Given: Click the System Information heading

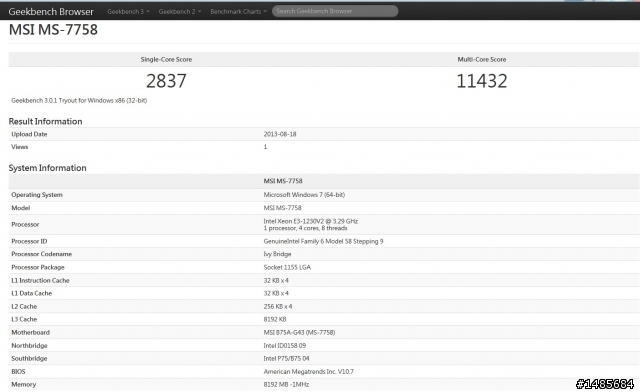Looking at the screenshot, I should 47,168.
